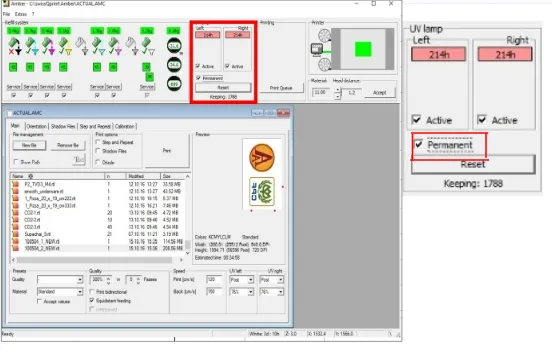Click the bottom round gauge in Refill system

pos(174,84)
